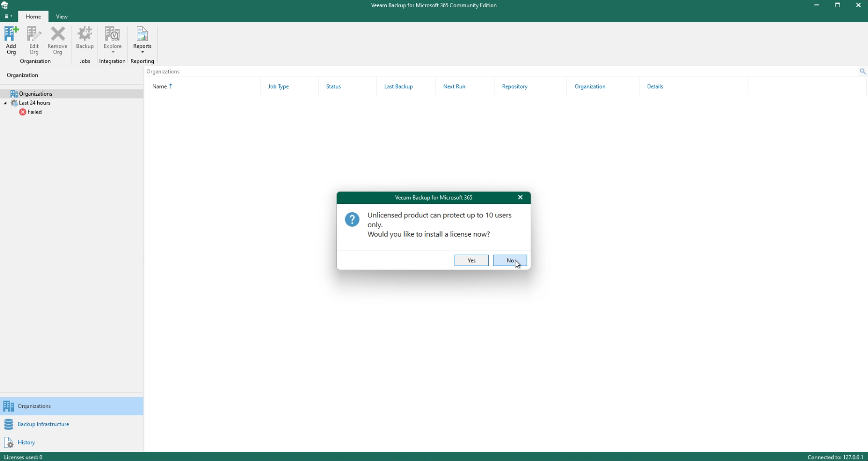
Task: Switch to the View ribbon tab
Action: click(x=62, y=16)
